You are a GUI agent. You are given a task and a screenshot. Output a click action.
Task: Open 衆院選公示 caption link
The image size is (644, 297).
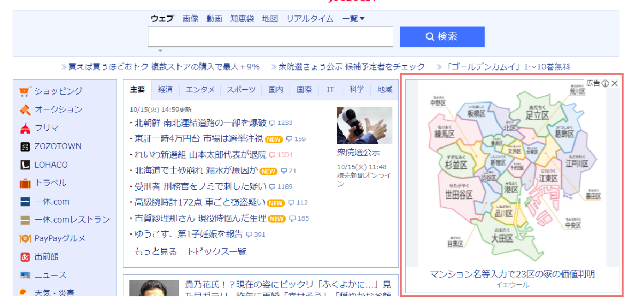point(359,152)
